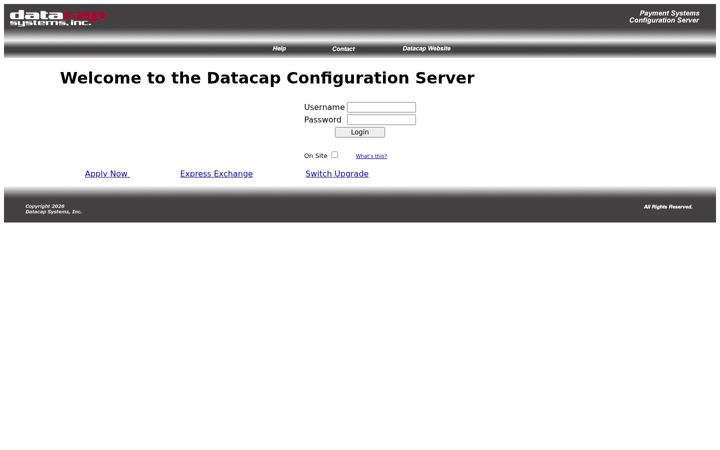This screenshot has width=720, height=450.
Task: Click the "Payment Systems Configuration Server" header text
Action: click(x=664, y=17)
